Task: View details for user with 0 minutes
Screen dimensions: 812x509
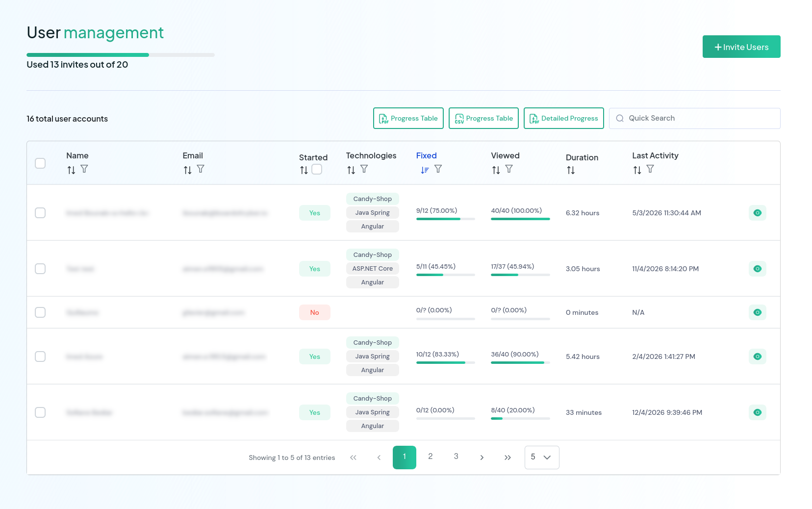Action: (758, 312)
